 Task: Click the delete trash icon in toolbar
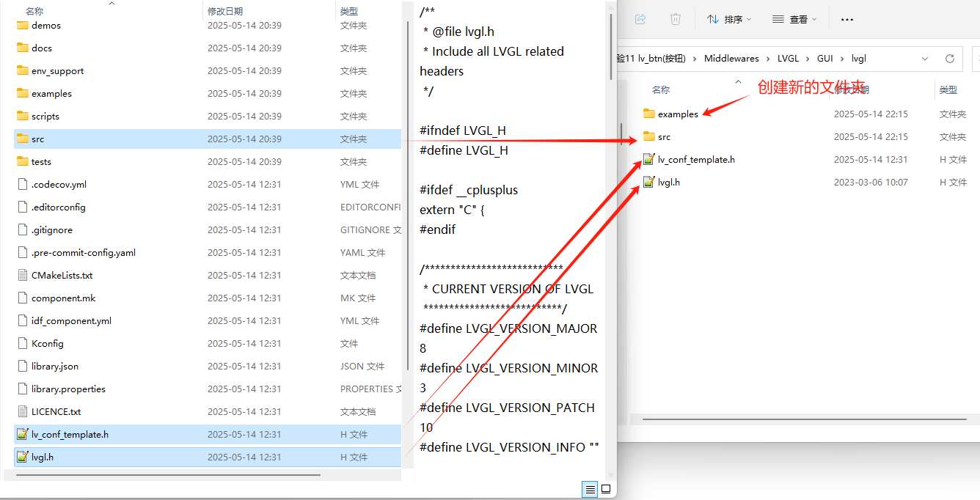click(x=676, y=19)
